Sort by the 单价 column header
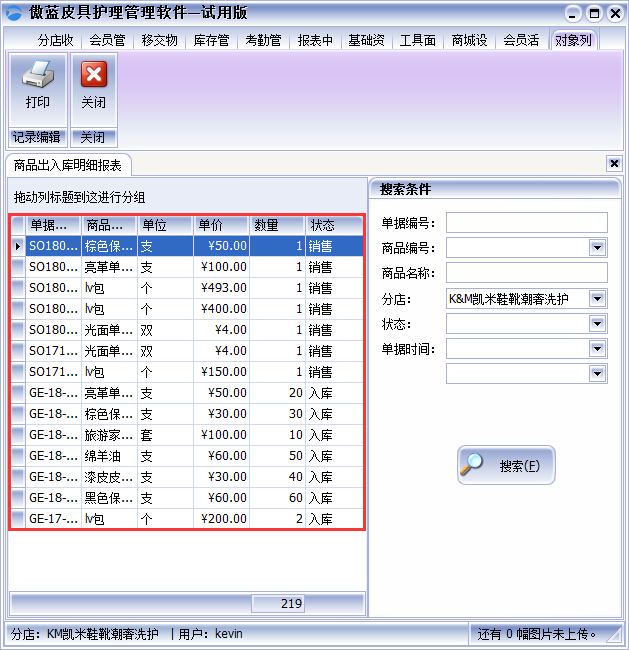Screen dimensions: 629x650 pos(221,225)
